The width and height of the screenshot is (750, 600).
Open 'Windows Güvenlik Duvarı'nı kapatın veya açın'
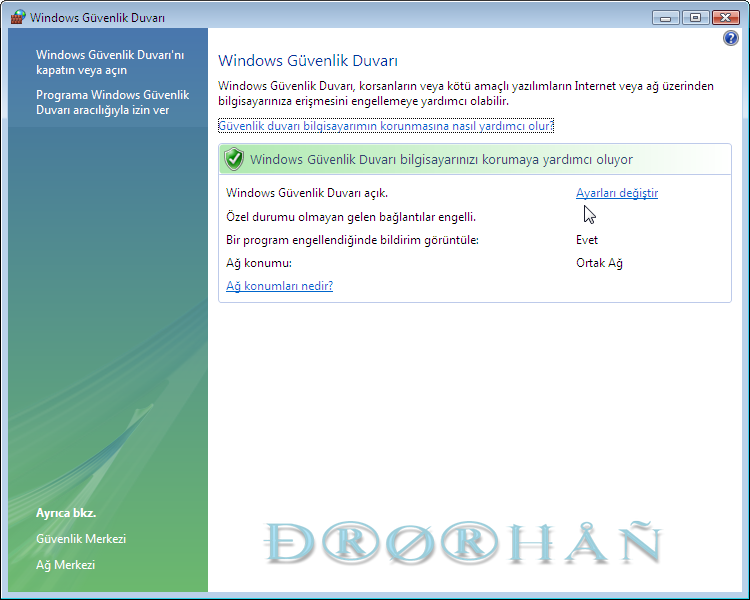pyautogui.click(x=110, y=62)
